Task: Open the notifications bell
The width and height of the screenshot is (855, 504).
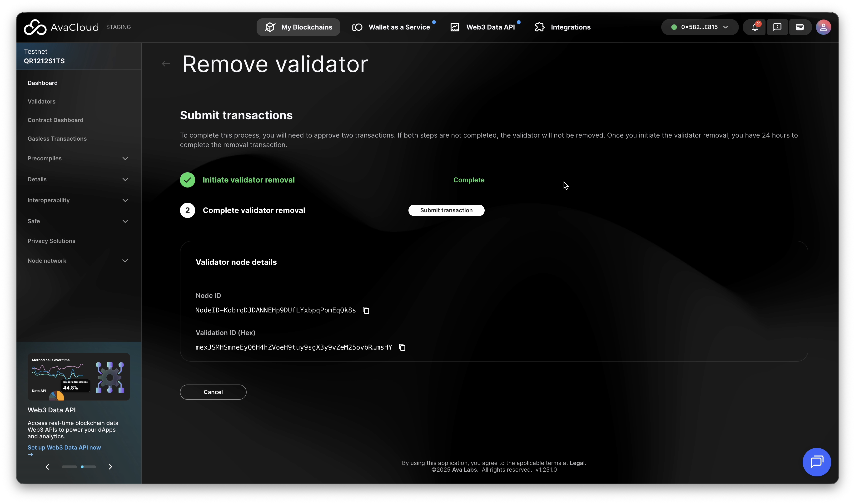Action: pyautogui.click(x=755, y=27)
